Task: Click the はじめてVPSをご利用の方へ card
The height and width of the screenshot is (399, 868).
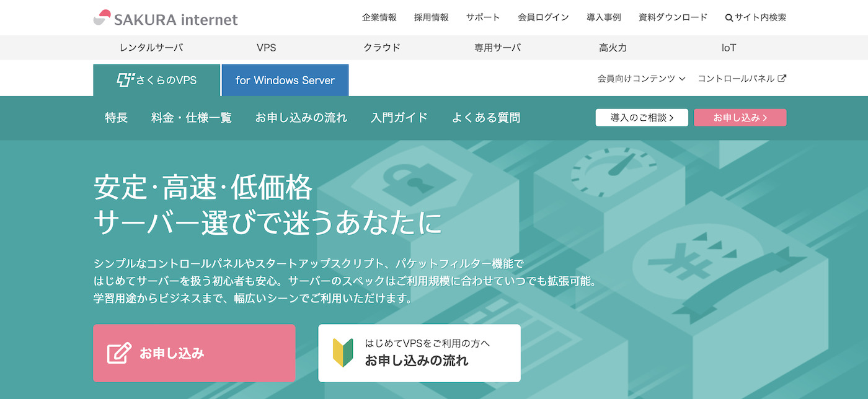Action: 419,353
